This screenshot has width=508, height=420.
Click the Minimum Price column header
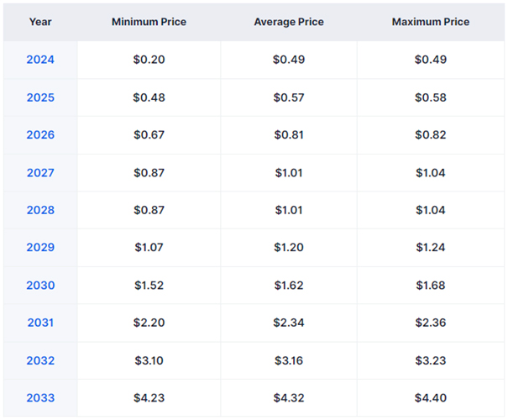pos(149,21)
